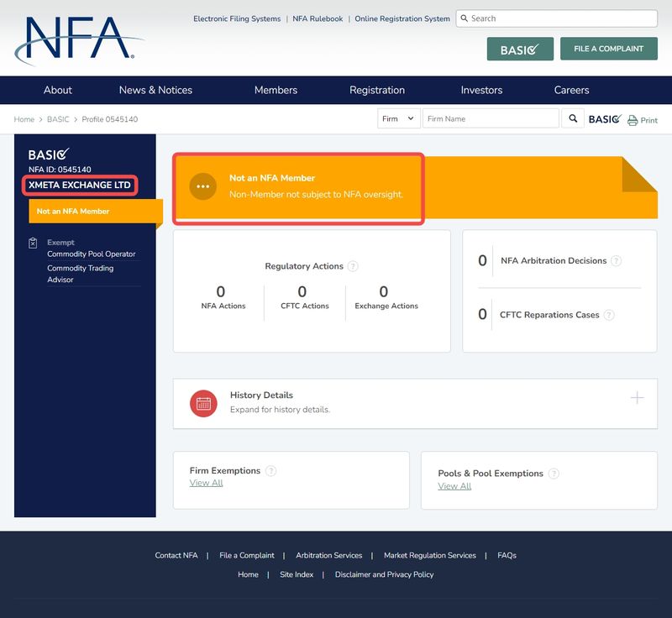Open the Members menu
This screenshot has height=618, width=672.
[x=276, y=90]
